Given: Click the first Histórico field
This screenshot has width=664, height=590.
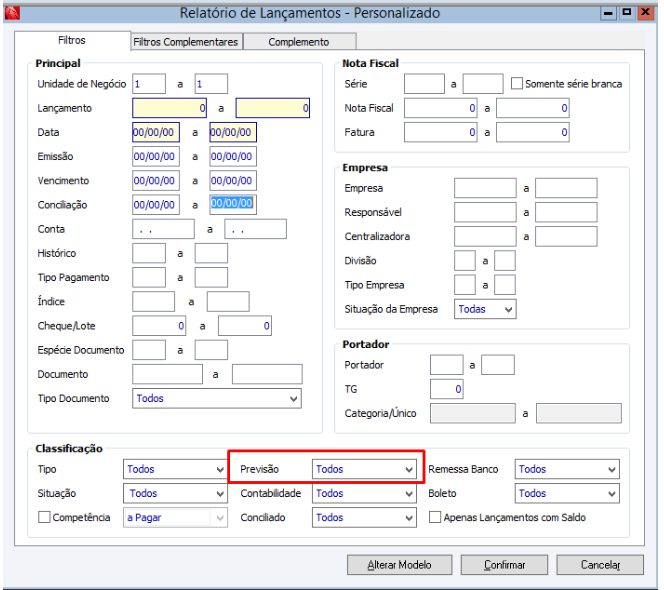Looking at the screenshot, I should tap(149, 253).
